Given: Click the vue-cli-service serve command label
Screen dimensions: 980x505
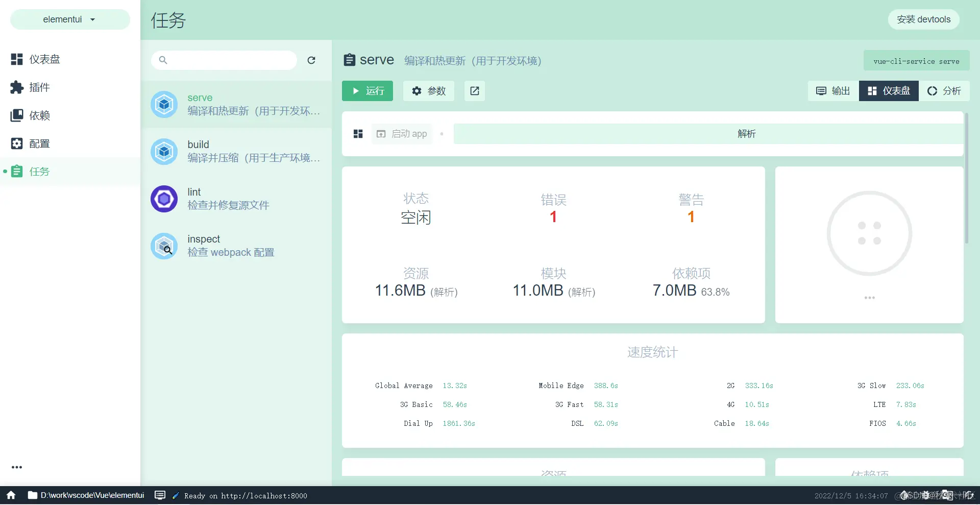Looking at the screenshot, I should [916, 61].
